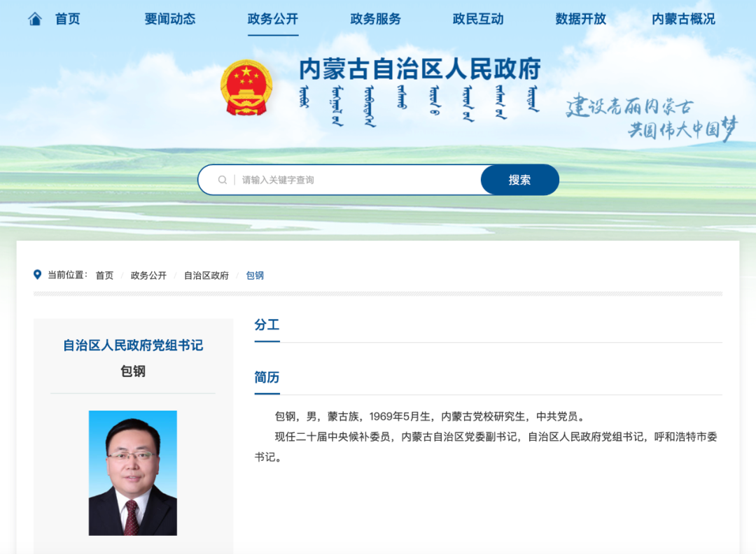Open the 要闻动态 menu item

point(169,20)
